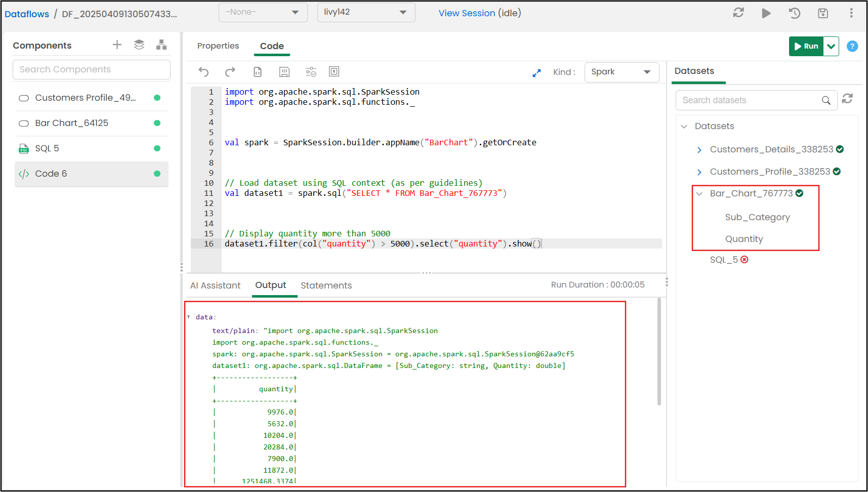Click the refresh datasets icon
Viewport: 868px width, 492px height.
[848, 99]
